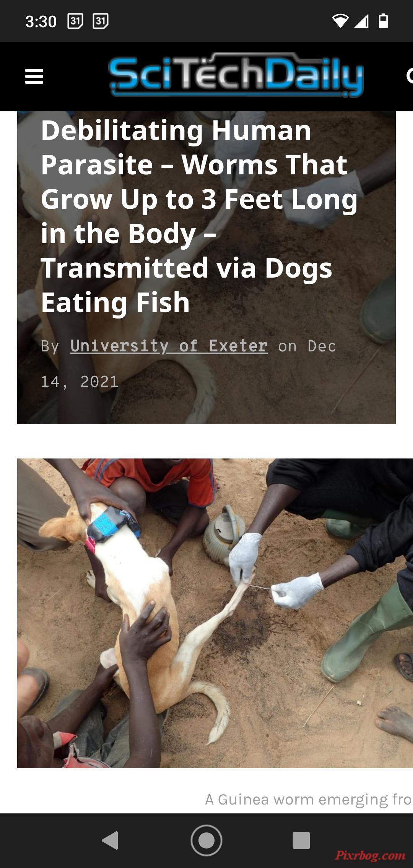Open recent apps with square button
The image size is (413, 868).
coord(301,840)
